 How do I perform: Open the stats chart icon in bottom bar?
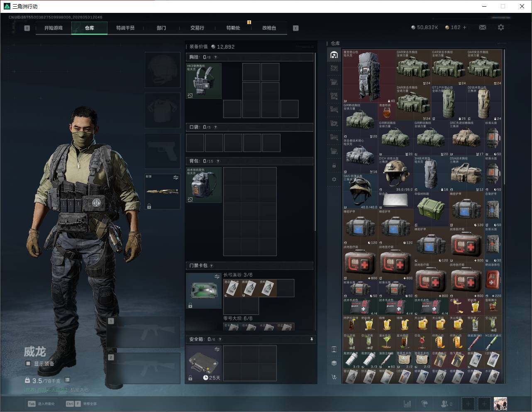tap(408, 404)
